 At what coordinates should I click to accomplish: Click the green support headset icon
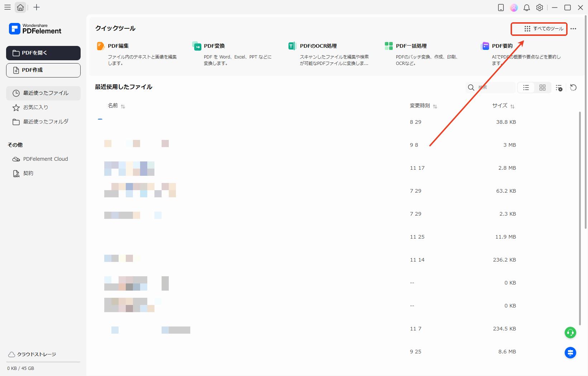point(570,333)
